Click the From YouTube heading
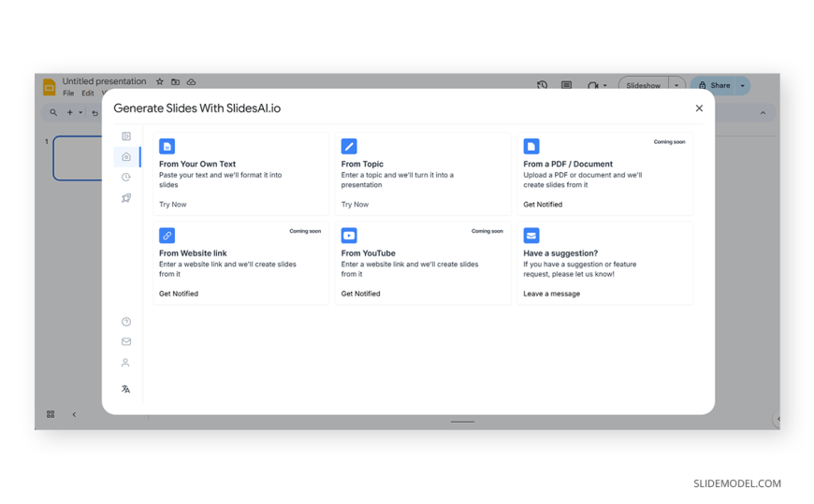814x504 pixels. [x=368, y=253]
